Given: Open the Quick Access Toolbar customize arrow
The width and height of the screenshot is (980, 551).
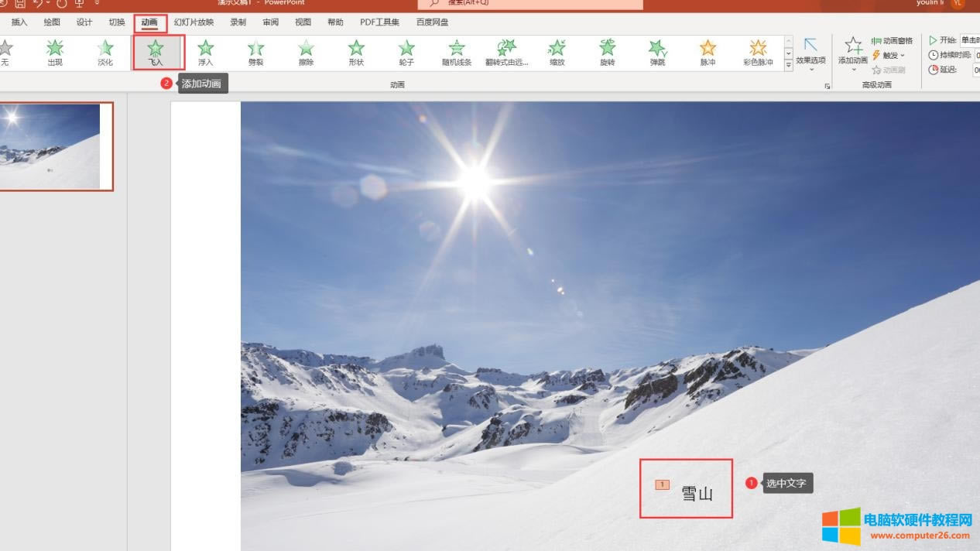Looking at the screenshot, I should [x=98, y=3].
